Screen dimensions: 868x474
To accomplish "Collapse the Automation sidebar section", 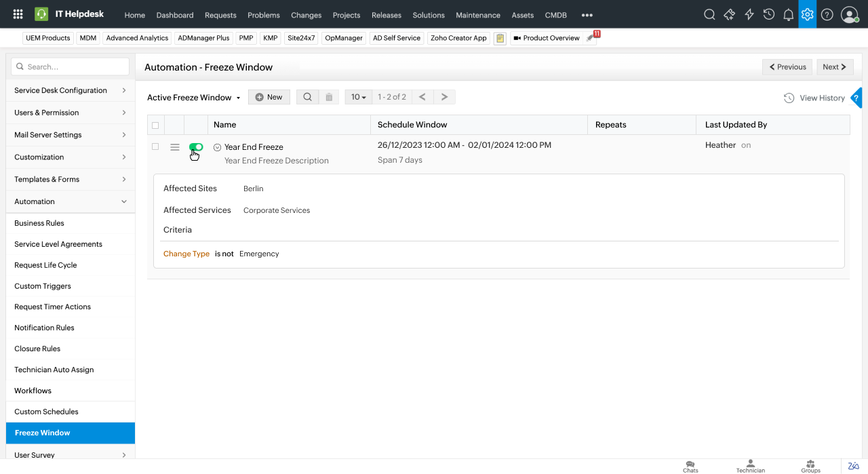I will pyautogui.click(x=123, y=201).
